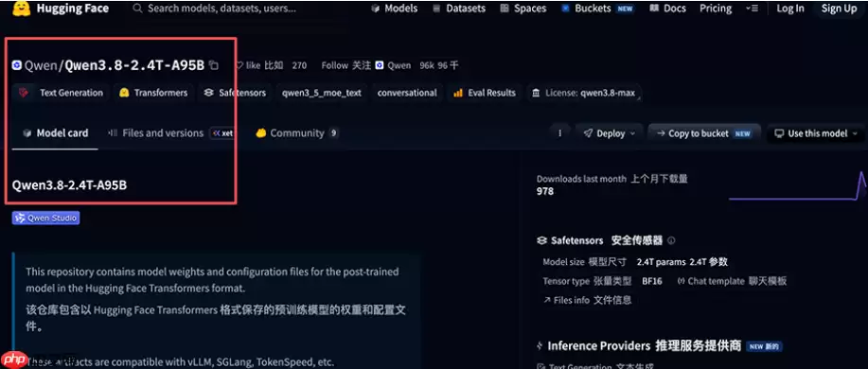Viewport: 868px width, 369px height.
Task: Open the Files info link
Action: pyautogui.click(x=587, y=300)
